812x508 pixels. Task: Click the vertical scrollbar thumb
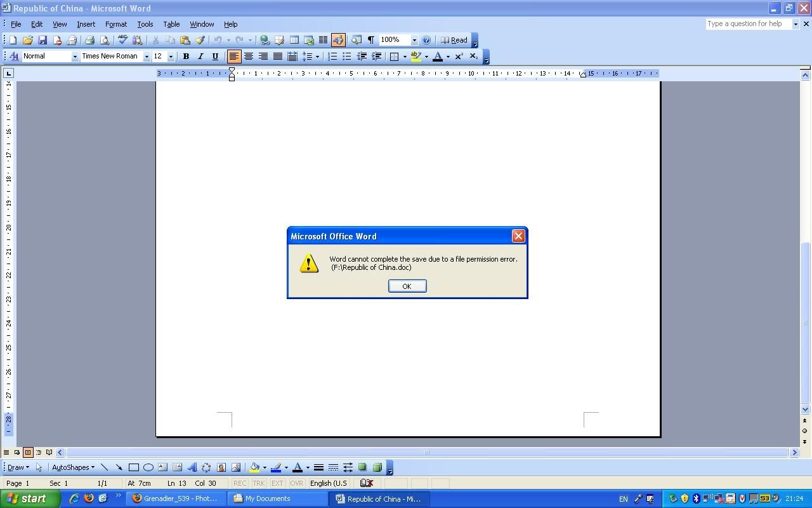806,323
